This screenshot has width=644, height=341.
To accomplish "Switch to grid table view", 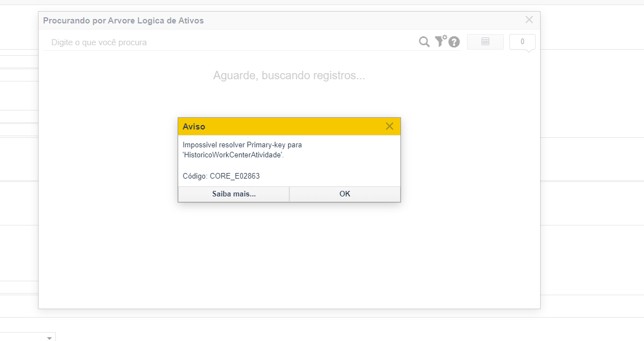I will pos(485,42).
